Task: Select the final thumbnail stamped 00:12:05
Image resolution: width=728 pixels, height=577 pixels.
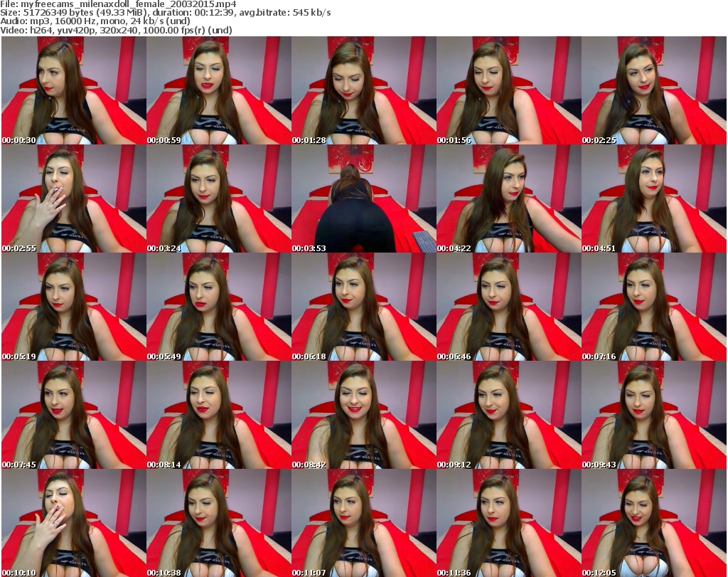Action: (654, 523)
